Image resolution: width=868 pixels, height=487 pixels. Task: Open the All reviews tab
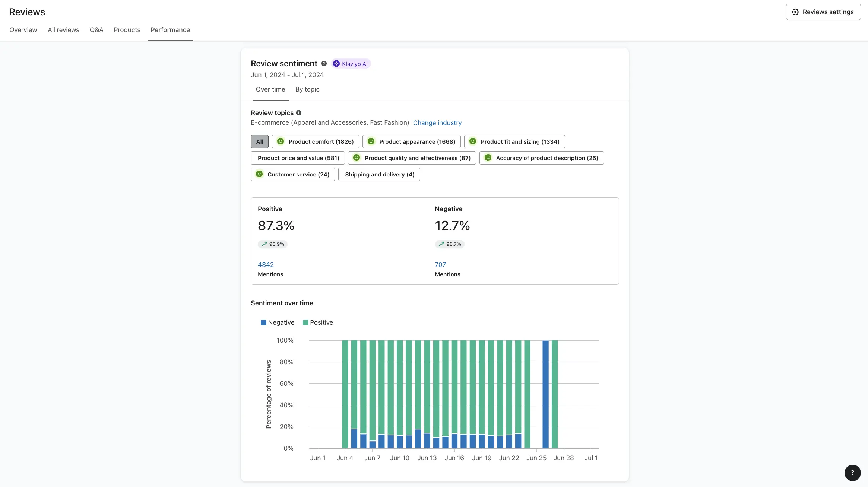[x=63, y=30]
